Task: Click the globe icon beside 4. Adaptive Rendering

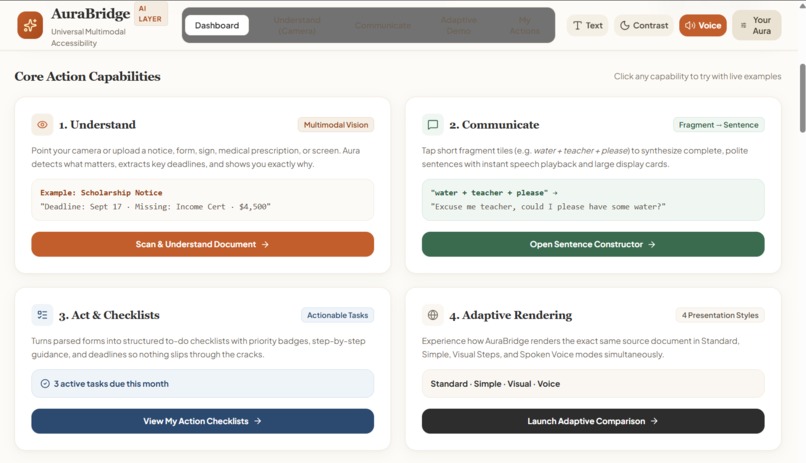Action: pos(433,315)
